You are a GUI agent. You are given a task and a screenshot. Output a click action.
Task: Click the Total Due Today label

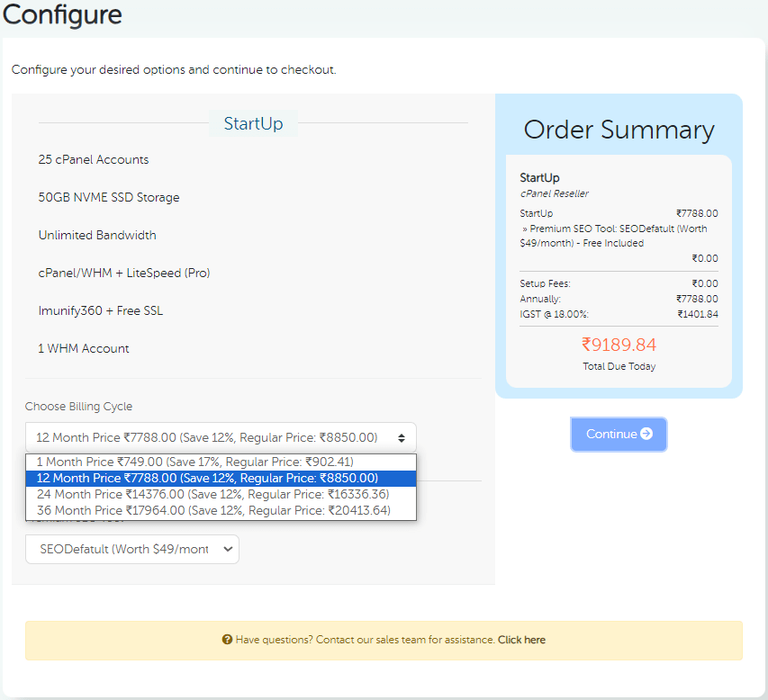[618, 366]
